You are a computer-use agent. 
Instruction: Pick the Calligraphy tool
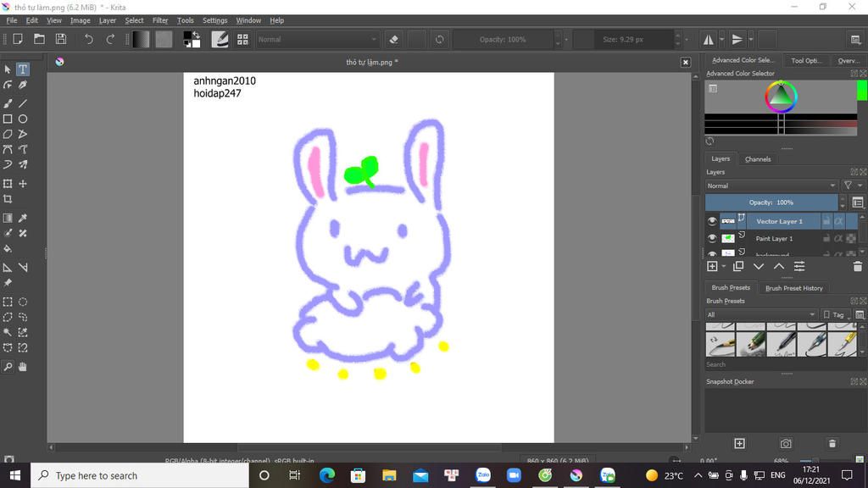pyautogui.click(x=23, y=85)
